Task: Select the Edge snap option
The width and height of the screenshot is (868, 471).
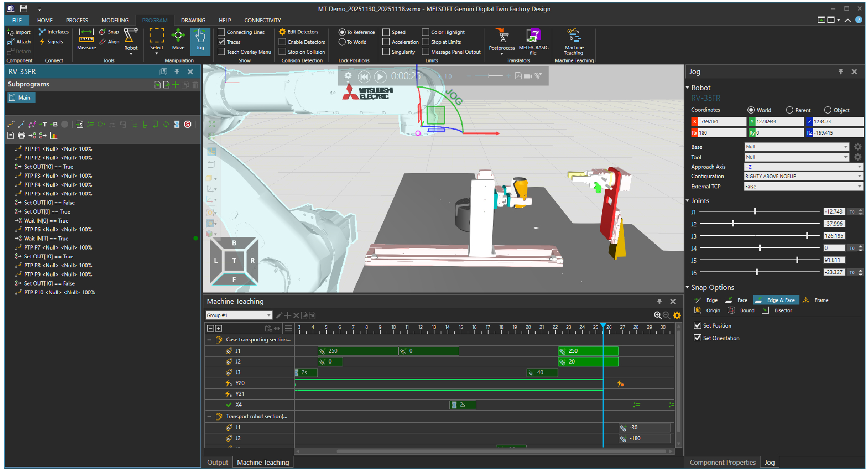Action: point(706,300)
